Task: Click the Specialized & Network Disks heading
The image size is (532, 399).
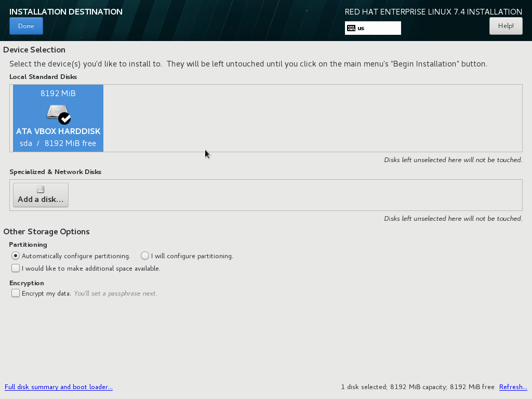Action: pyautogui.click(x=55, y=171)
